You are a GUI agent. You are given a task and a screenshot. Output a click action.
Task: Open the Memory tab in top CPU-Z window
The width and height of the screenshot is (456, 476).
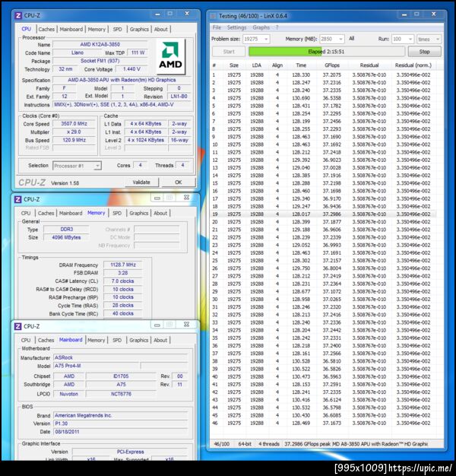[x=97, y=29]
